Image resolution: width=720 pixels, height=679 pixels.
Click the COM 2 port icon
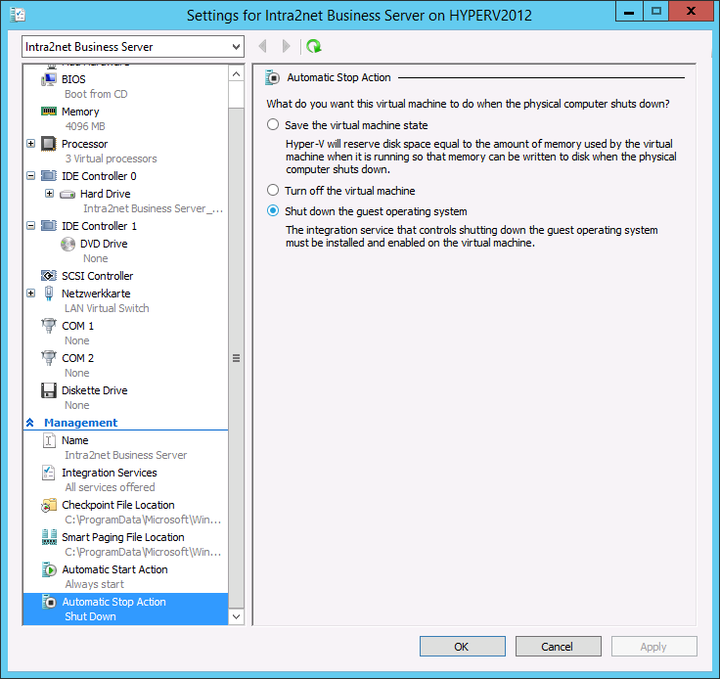click(x=49, y=358)
